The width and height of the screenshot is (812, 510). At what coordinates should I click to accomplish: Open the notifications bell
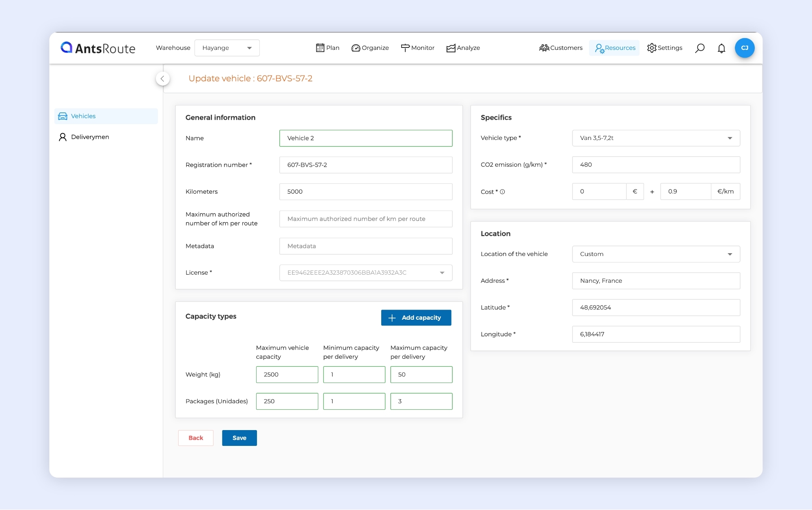point(721,48)
